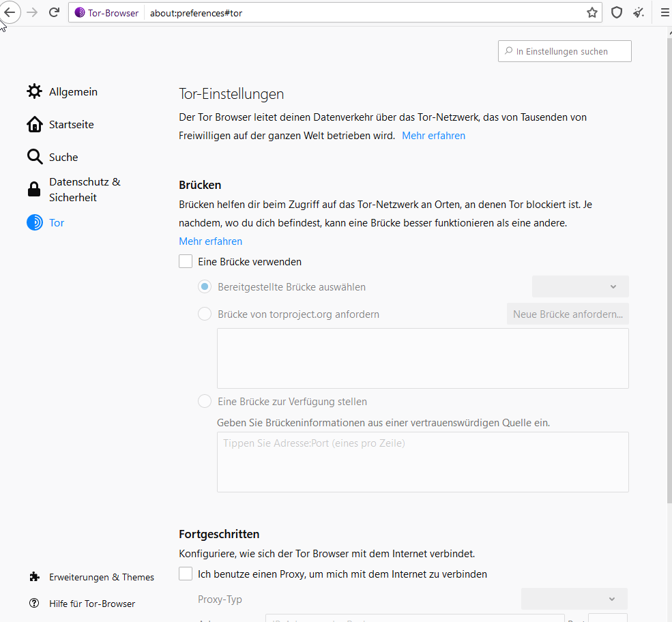Open Erweiterungen & Themes puzzle icon
The width and height of the screenshot is (672, 622).
(x=34, y=577)
